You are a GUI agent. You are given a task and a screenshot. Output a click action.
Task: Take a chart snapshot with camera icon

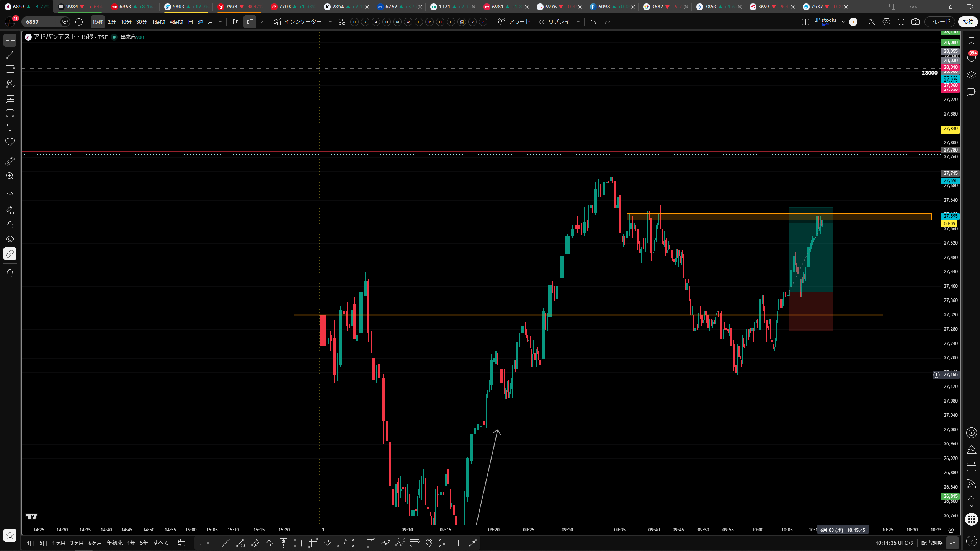[x=915, y=22]
